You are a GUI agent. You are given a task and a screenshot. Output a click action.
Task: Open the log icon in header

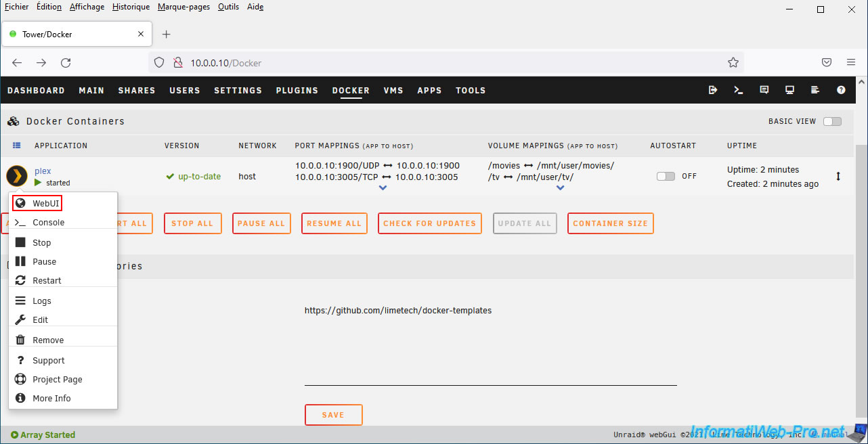tap(815, 90)
